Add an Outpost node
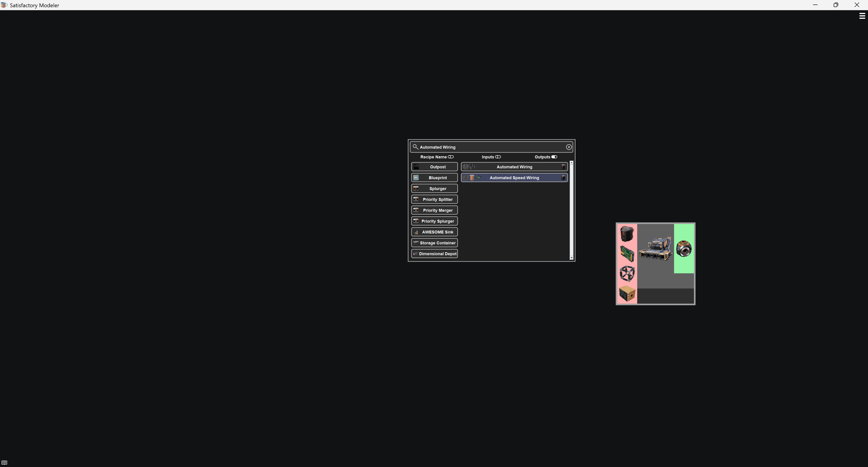Screen dimensions: 868x467 pyautogui.click(x=434, y=167)
